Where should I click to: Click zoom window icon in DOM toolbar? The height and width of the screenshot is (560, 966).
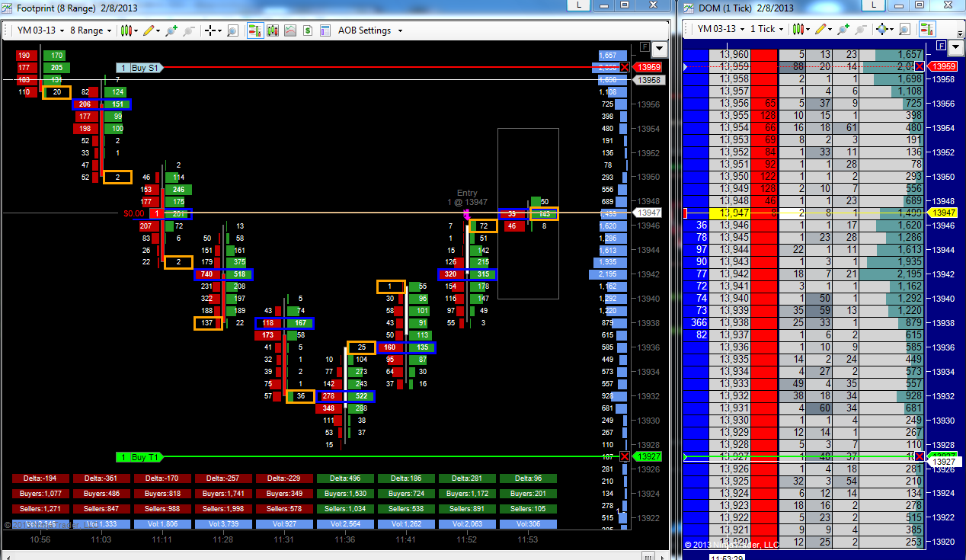tap(905, 29)
